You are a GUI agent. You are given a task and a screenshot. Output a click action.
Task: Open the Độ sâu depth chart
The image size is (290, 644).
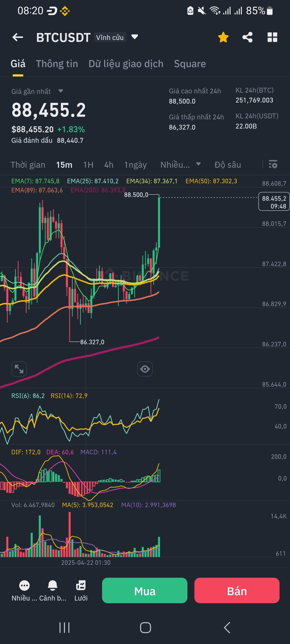tap(228, 165)
